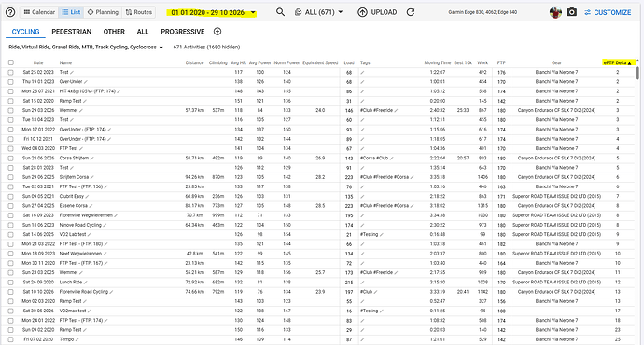Screen dimensions: 644x345
Task: Open the help question mark icon
Action: (10, 12)
